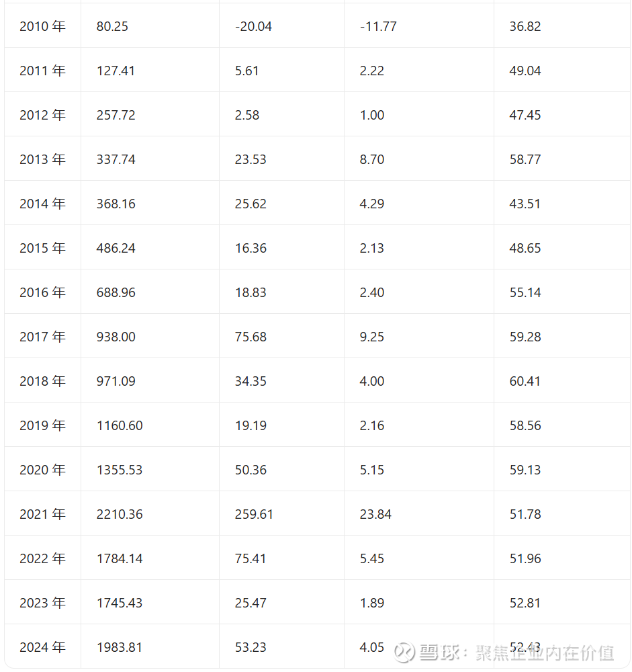The width and height of the screenshot is (632, 672).
Task: Click the 聚焦企业内在价值 watermark text
Action: [x=545, y=653]
